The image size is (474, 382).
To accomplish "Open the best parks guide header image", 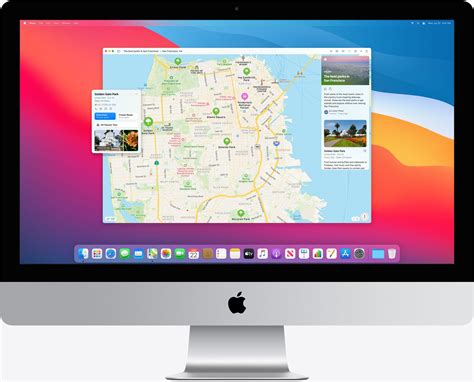I will [345, 70].
